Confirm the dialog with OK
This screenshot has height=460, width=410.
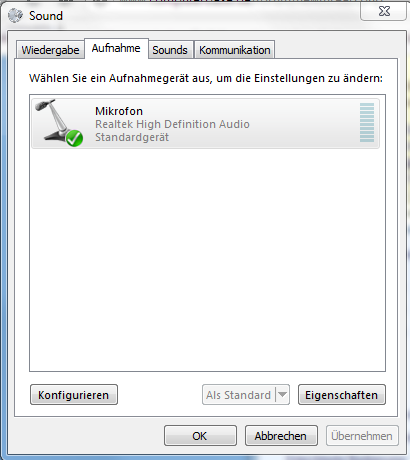tap(200, 436)
